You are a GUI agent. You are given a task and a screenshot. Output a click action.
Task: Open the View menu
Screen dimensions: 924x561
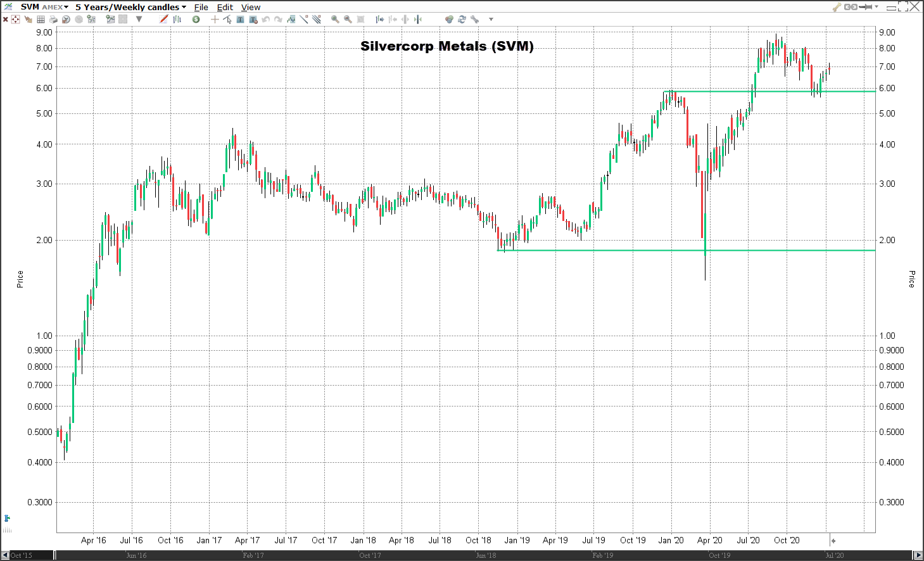(251, 7)
